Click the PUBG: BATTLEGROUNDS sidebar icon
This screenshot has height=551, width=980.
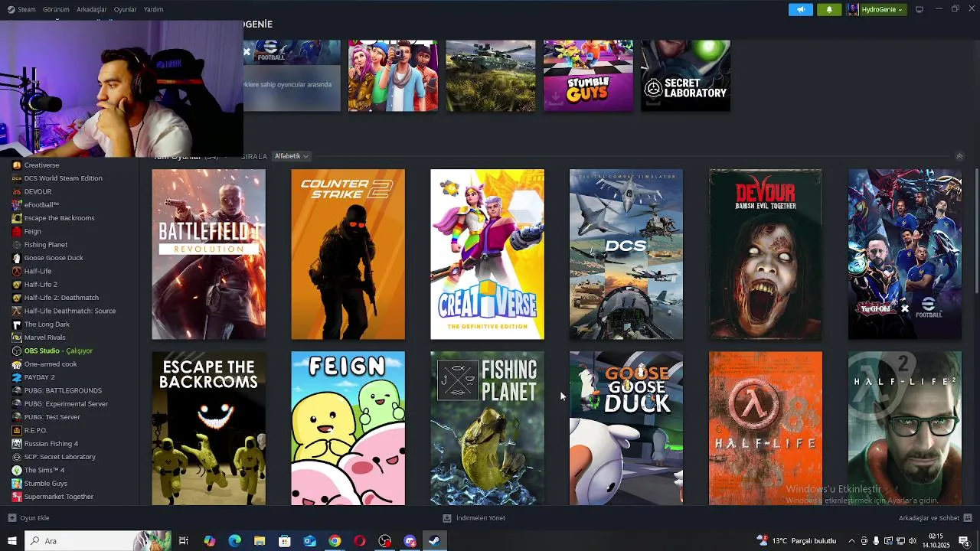17,390
